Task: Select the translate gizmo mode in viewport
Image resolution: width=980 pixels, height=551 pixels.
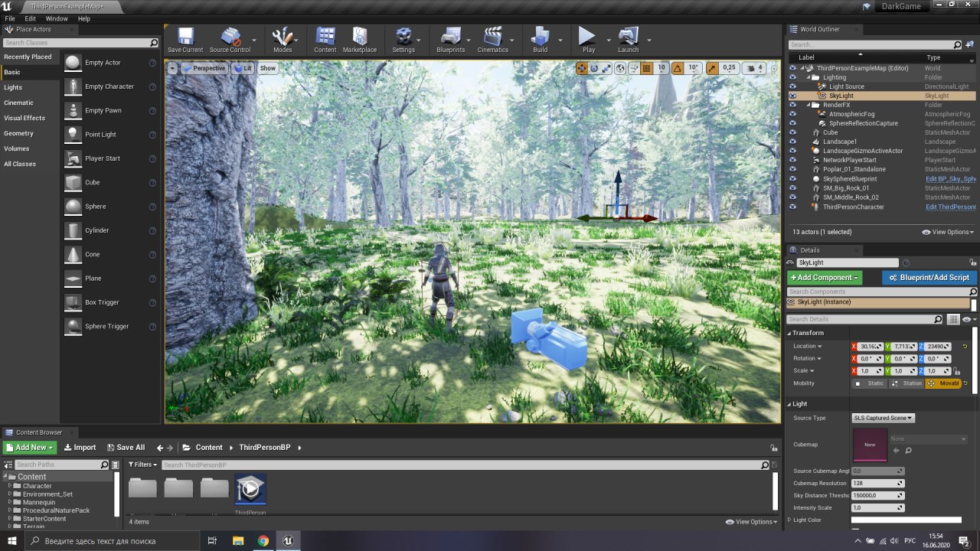Action: pos(582,68)
